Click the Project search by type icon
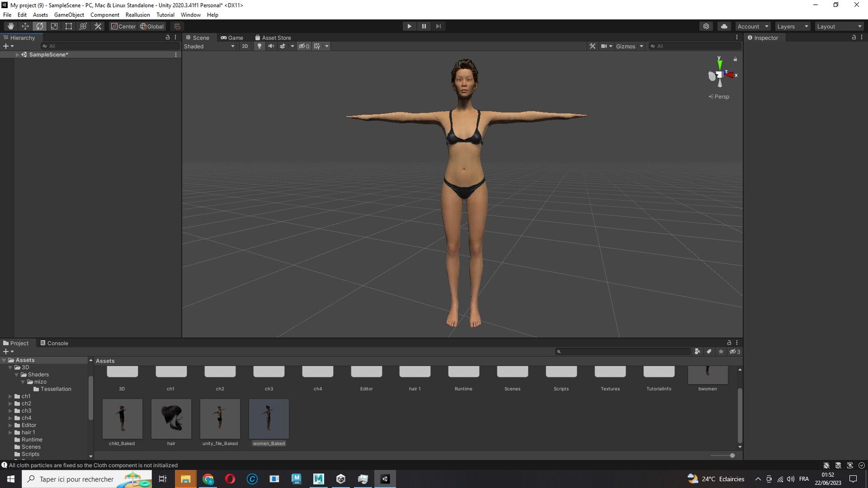This screenshot has height=488, width=868. click(698, 351)
